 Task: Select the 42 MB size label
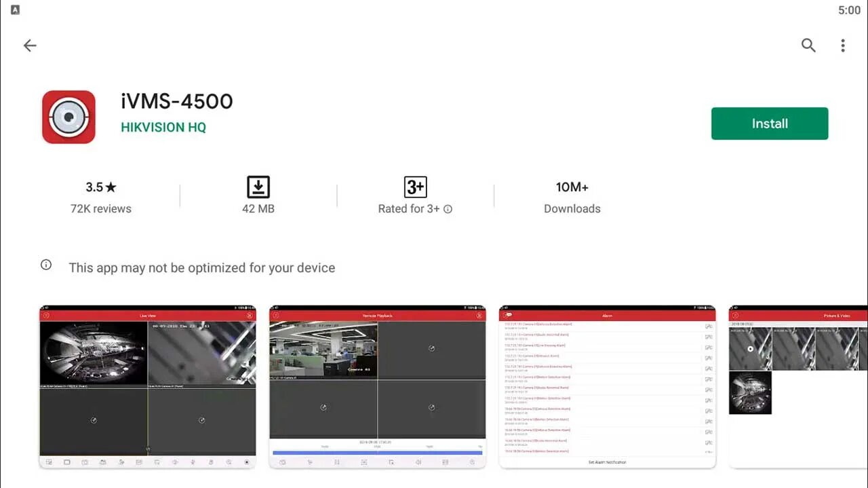(258, 208)
